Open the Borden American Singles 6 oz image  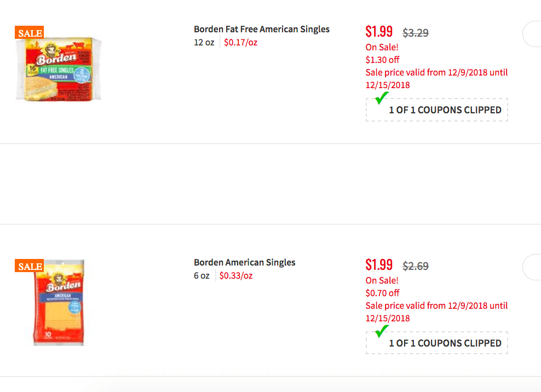pos(59,303)
